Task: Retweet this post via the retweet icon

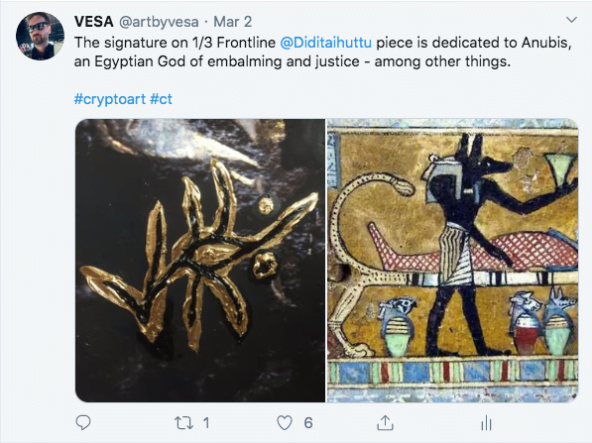Action: (184, 423)
